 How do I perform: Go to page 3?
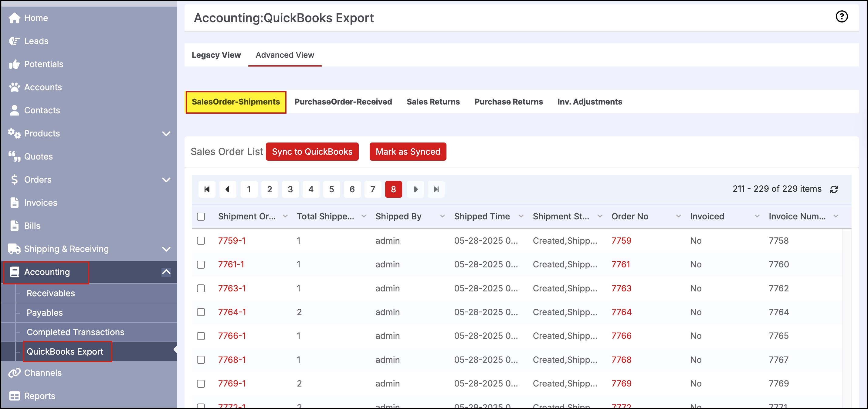[290, 189]
